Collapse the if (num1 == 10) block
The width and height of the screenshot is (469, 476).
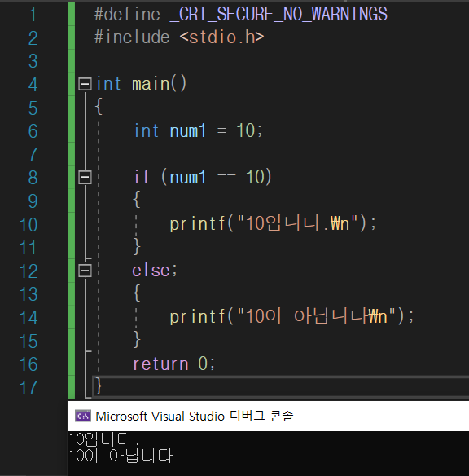click(x=85, y=177)
